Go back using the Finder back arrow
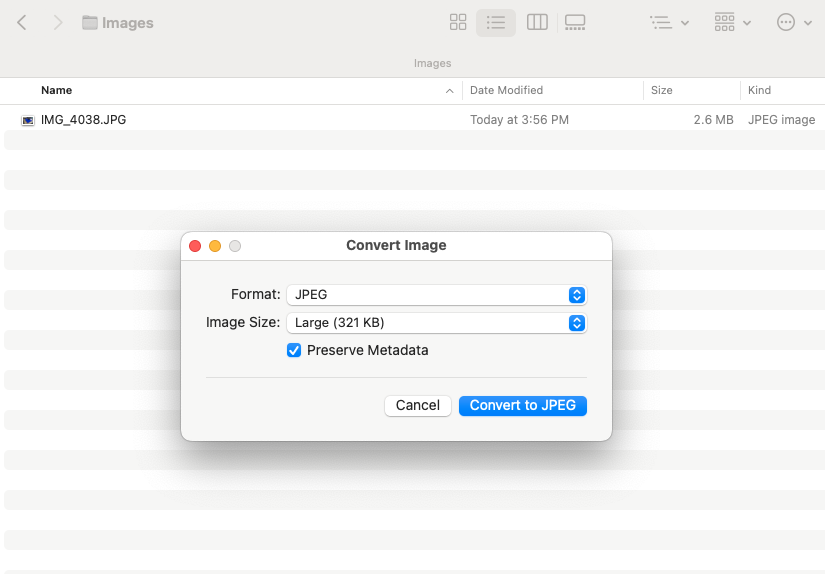Viewport: 825px width, 574px height. click(22, 23)
